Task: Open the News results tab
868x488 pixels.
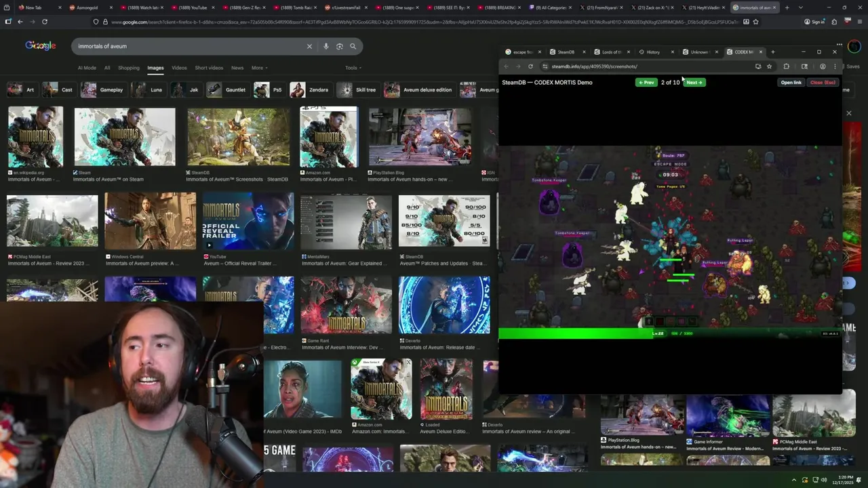Action: [x=237, y=68]
